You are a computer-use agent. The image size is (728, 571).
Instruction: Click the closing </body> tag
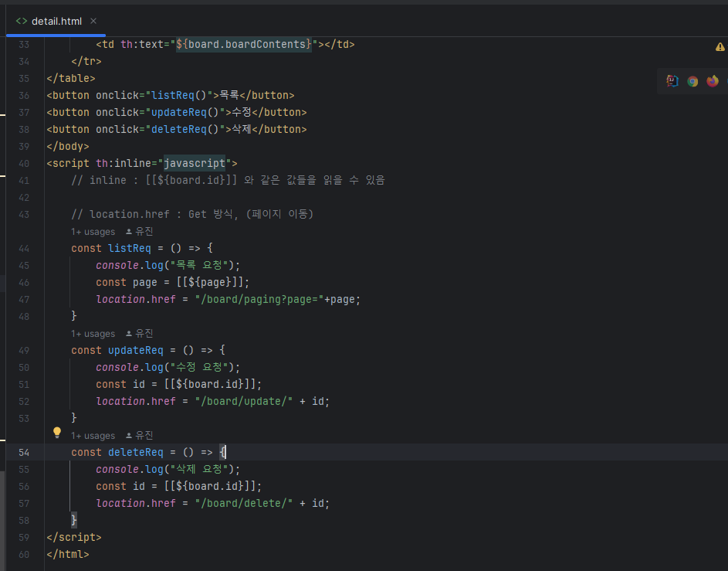(x=68, y=146)
